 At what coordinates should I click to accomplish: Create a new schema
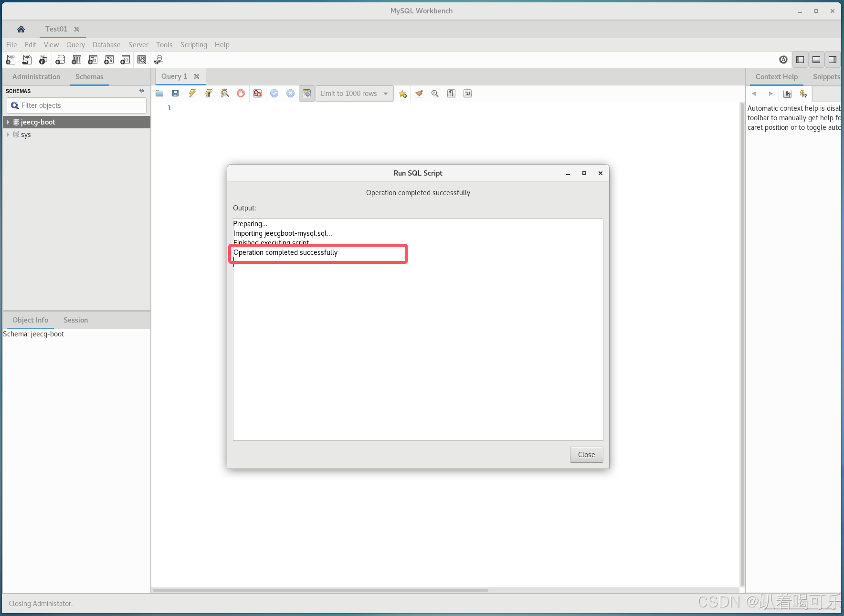click(x=60, y=60)
